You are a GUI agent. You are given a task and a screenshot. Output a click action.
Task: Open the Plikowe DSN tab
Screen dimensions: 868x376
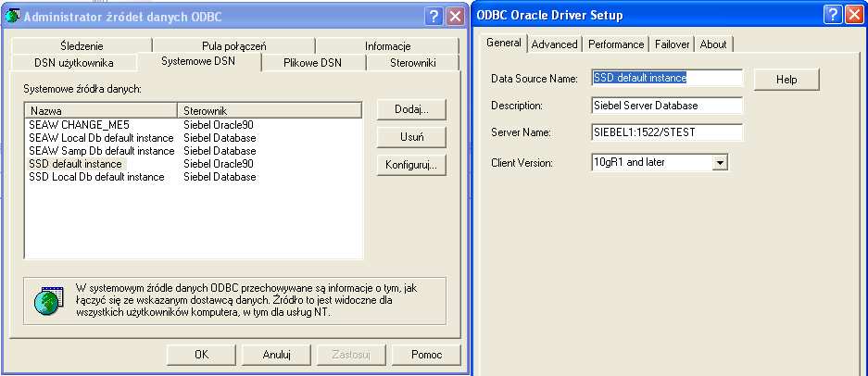[x=313, y=63]
